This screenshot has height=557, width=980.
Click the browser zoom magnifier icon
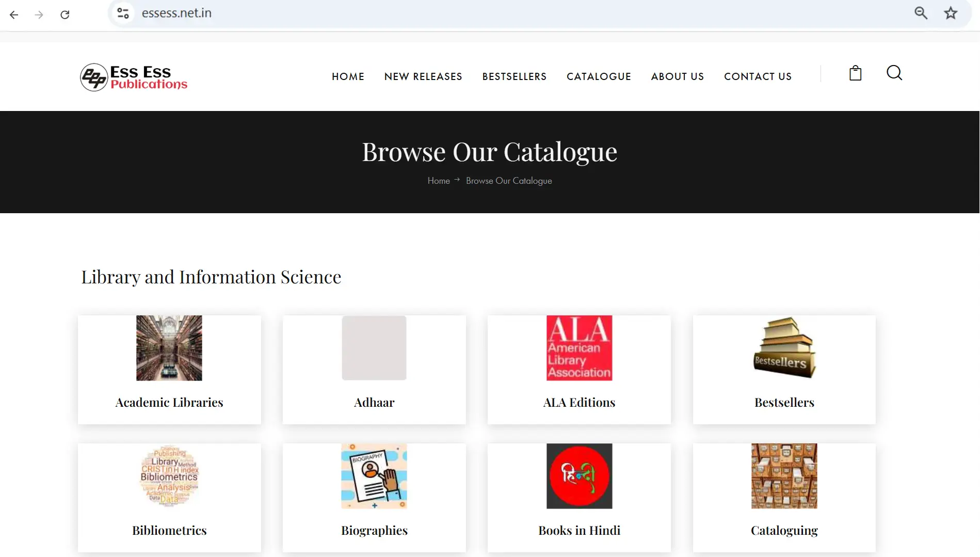921,13
